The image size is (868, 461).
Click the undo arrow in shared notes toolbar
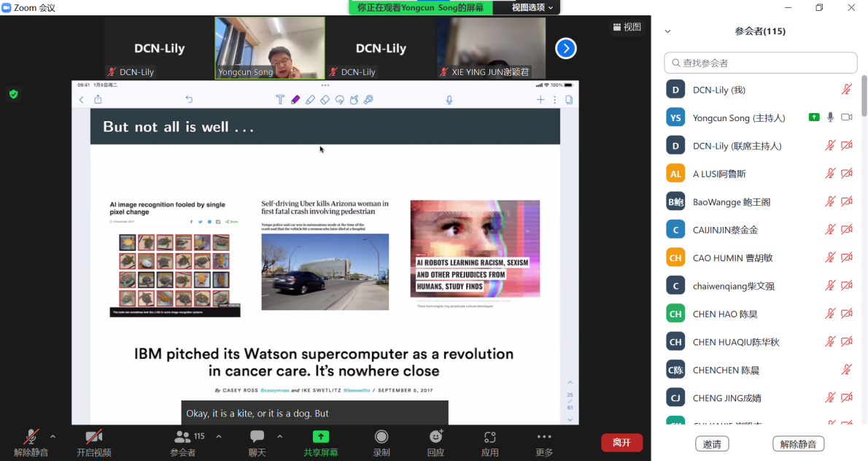[189, 100]
